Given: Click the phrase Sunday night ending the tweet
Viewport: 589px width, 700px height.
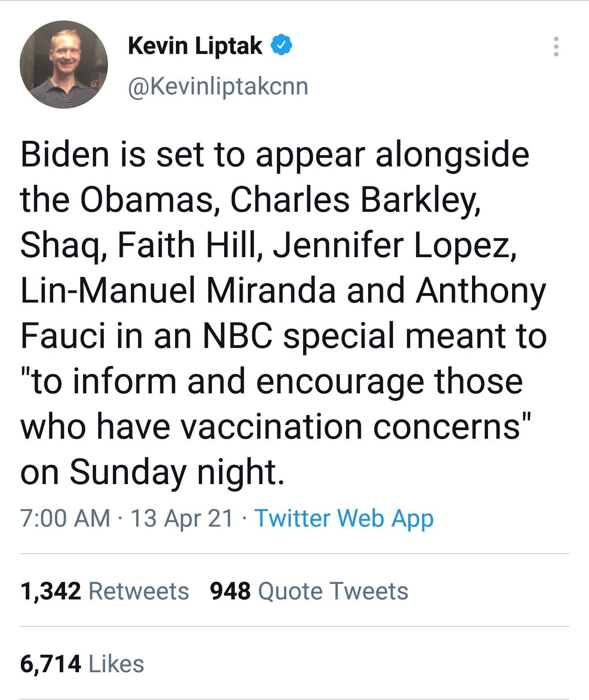Looking at the screenshot, I should pos(176,472).
